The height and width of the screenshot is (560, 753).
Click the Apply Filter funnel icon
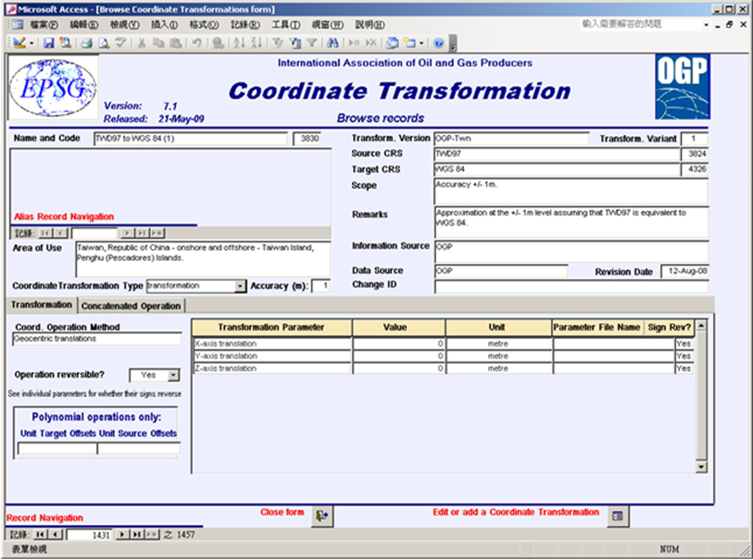coord(312,44)
